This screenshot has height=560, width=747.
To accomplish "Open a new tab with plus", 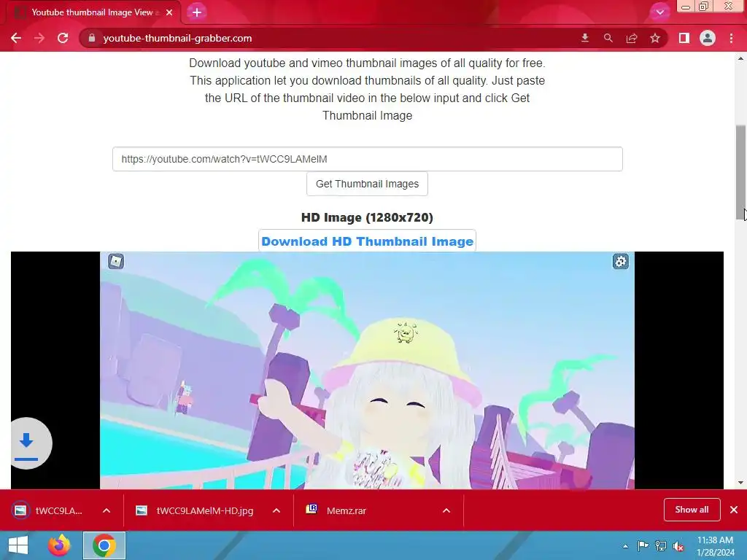I will (x=197, y=12).
